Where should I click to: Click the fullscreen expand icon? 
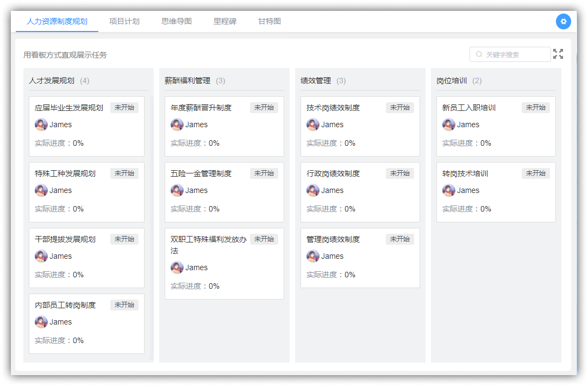[x=558, y=54]
